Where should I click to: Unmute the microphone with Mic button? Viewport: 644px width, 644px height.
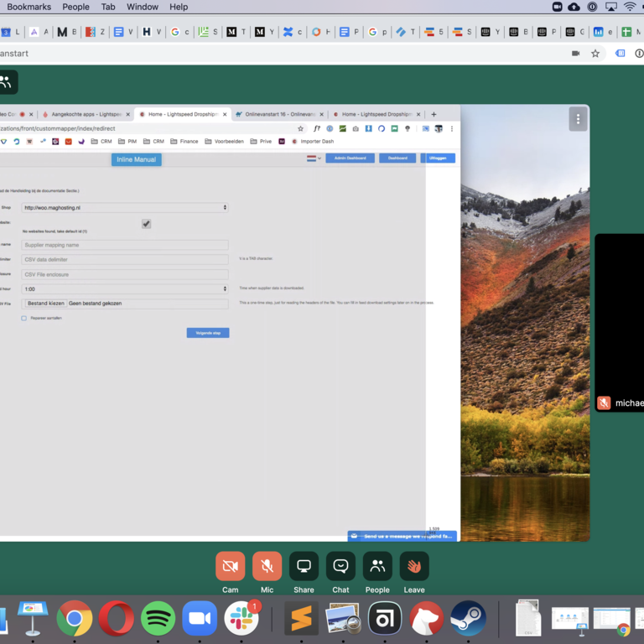(267, 567)
